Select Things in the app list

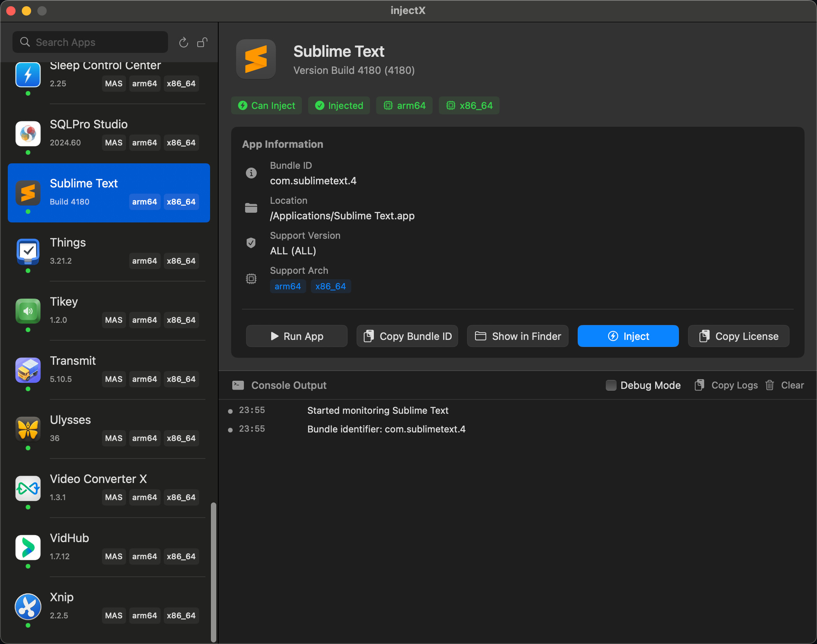(x=109, y=252)
